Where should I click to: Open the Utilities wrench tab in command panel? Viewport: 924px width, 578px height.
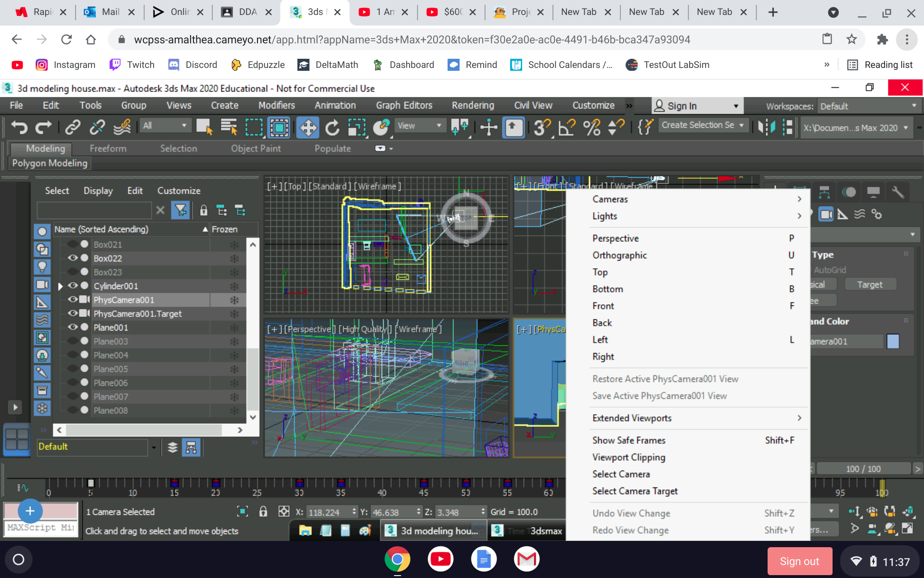click(x=898, y=192)
